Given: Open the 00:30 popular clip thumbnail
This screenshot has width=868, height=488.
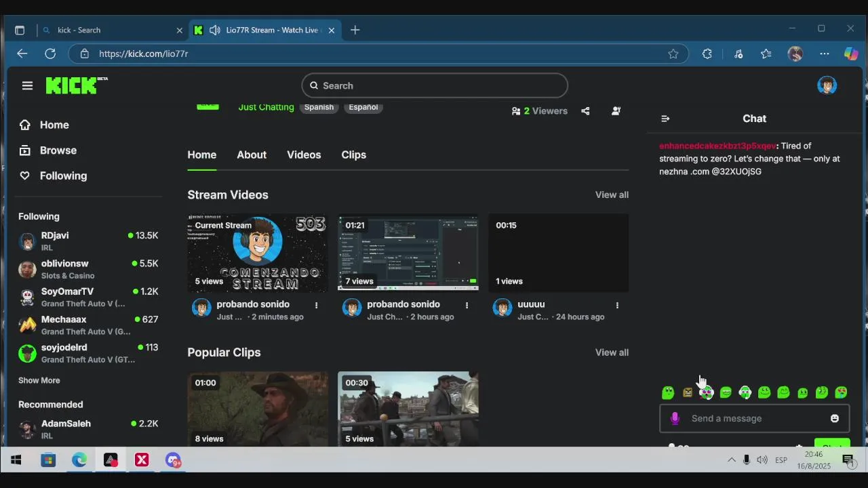Looking at the screenshot, I should [x=408, y=409].
